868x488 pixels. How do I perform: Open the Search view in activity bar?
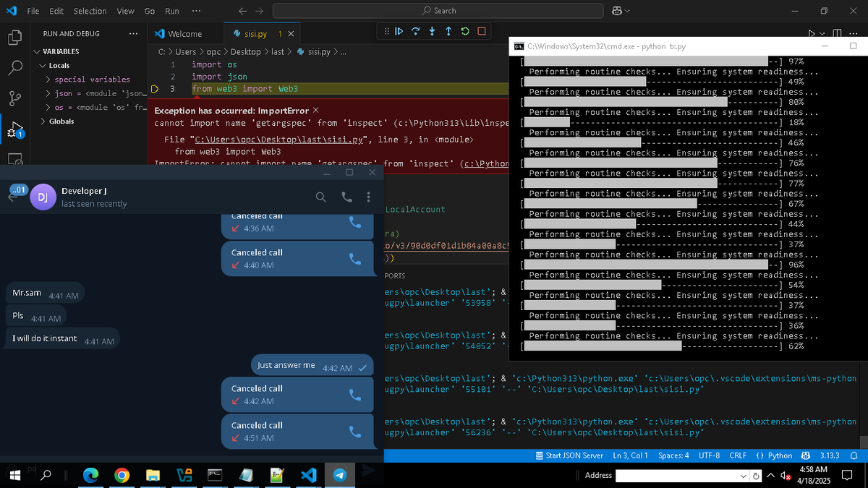(15, 68)
